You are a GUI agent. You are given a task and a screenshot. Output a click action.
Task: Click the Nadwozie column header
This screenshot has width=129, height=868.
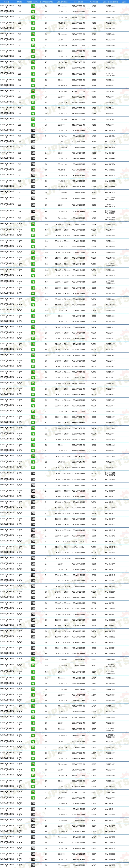[94, 2]
